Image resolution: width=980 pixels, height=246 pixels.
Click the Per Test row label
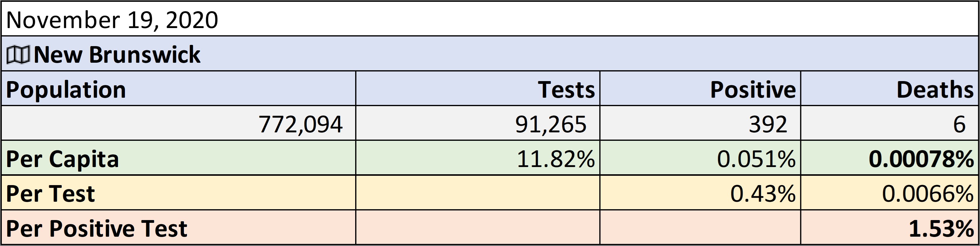178,193
